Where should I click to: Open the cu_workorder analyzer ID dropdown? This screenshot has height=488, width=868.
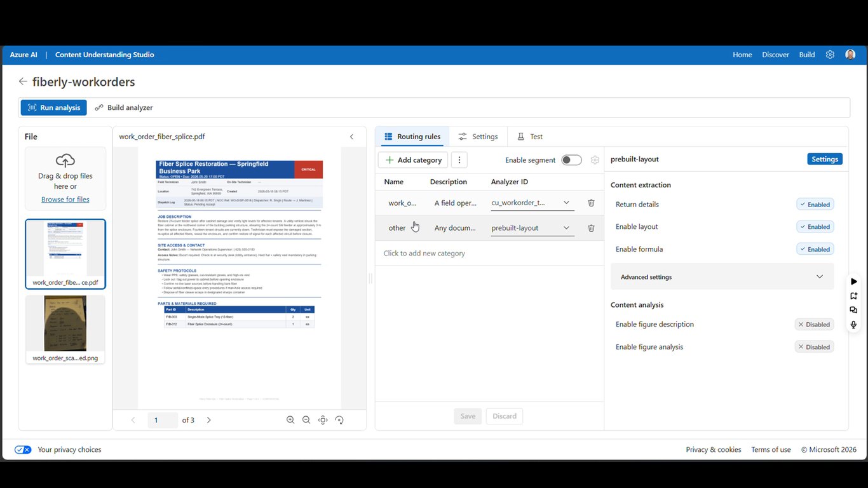532,203
